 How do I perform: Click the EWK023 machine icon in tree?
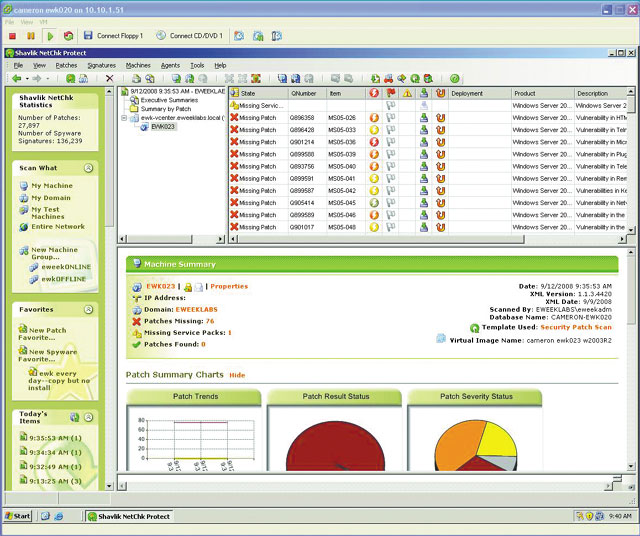coord(144,127)
